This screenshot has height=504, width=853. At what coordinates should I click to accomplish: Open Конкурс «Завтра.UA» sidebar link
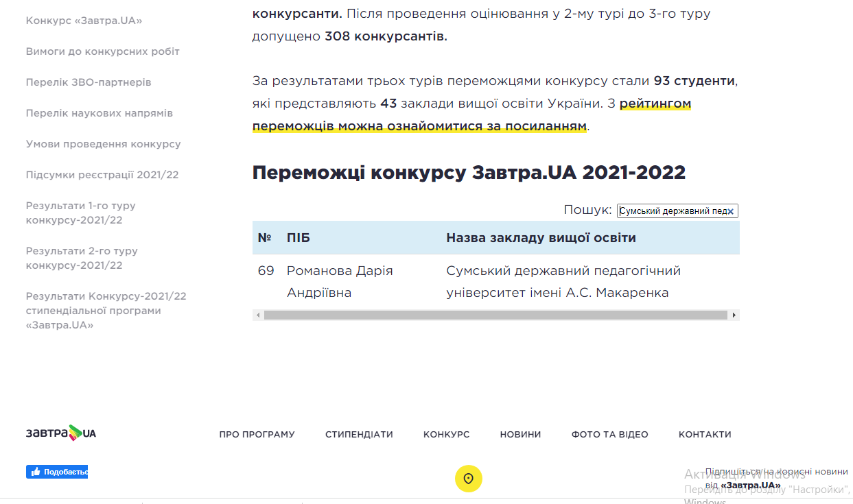[x=84, y=21]
